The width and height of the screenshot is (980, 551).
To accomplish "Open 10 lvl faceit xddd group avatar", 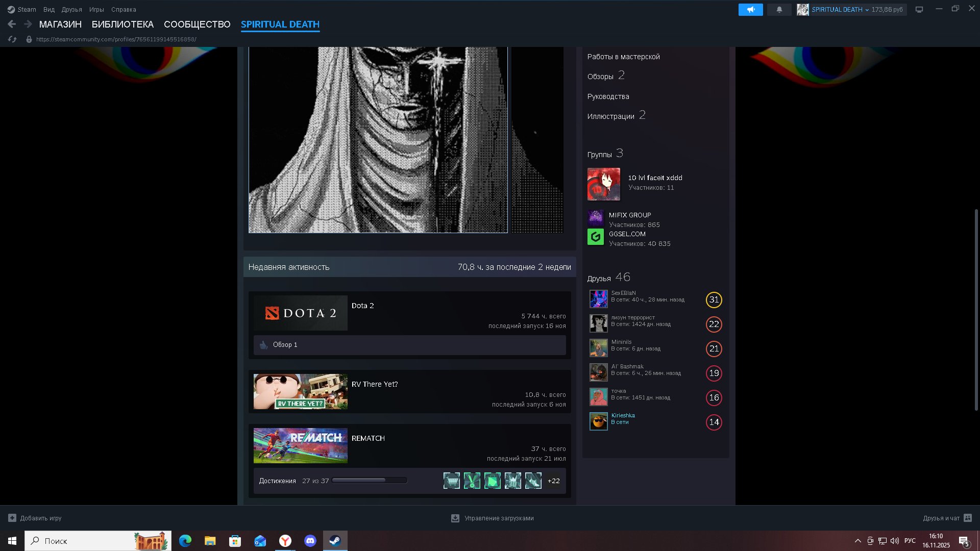I will click(x=603, y=184).
